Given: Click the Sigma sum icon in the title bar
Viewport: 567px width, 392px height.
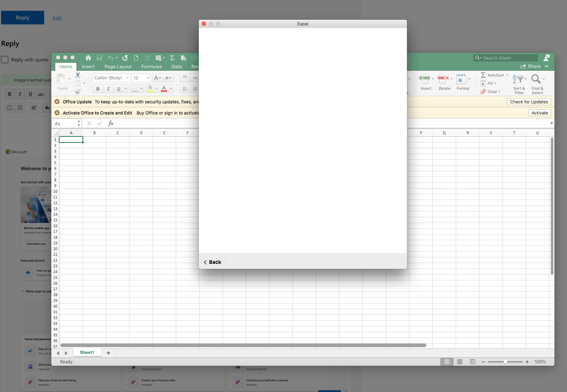Looking at the screenshot, I should pyautogui.click(x=172, y=58).
